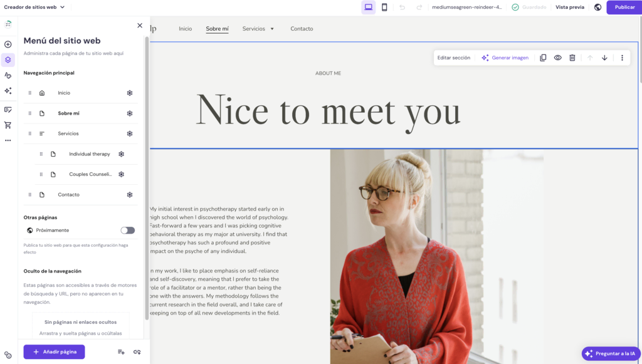Toggle section visibility with the eye icon
642x364 pixels.
(557, 58)
